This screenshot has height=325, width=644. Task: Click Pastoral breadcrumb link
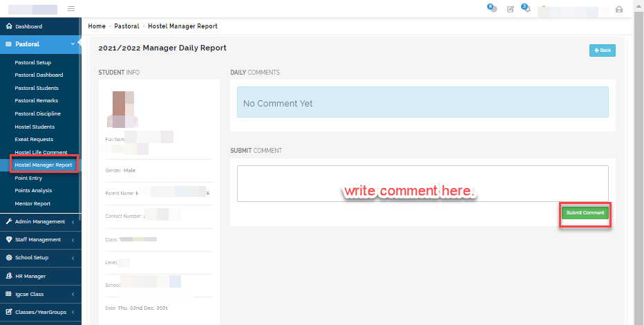(126, 26)
